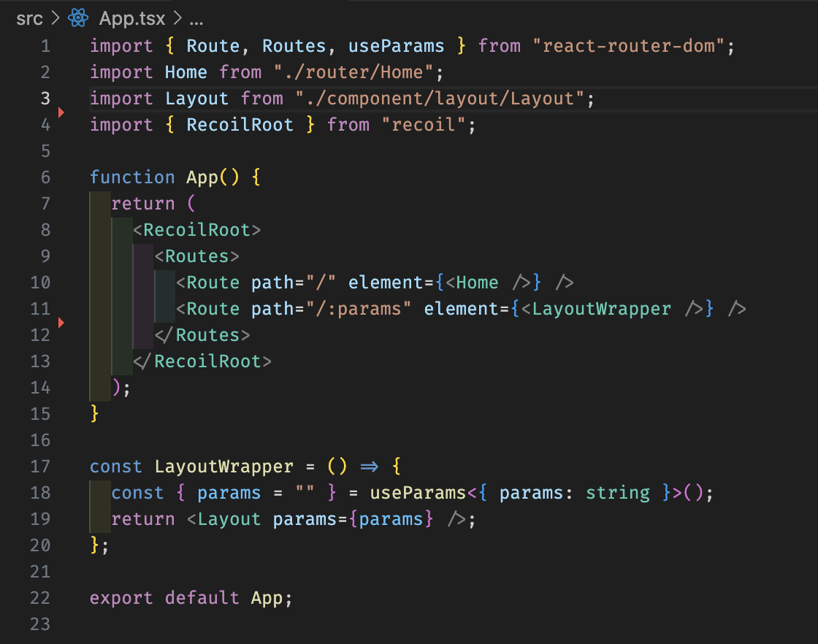This screenshot has height=644, width=818.
Task: Click the React file icon in breadcrumb
Action: tap(77, 18)
